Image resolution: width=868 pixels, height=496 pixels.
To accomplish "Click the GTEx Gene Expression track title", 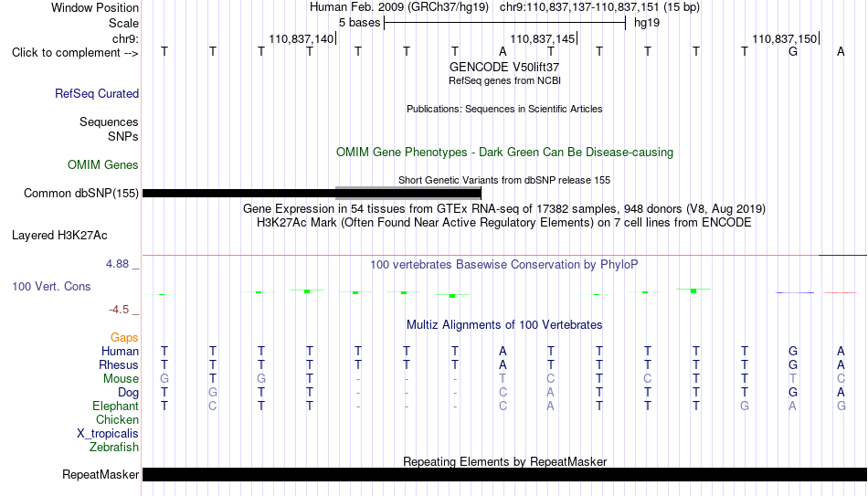I will point(504,208).
